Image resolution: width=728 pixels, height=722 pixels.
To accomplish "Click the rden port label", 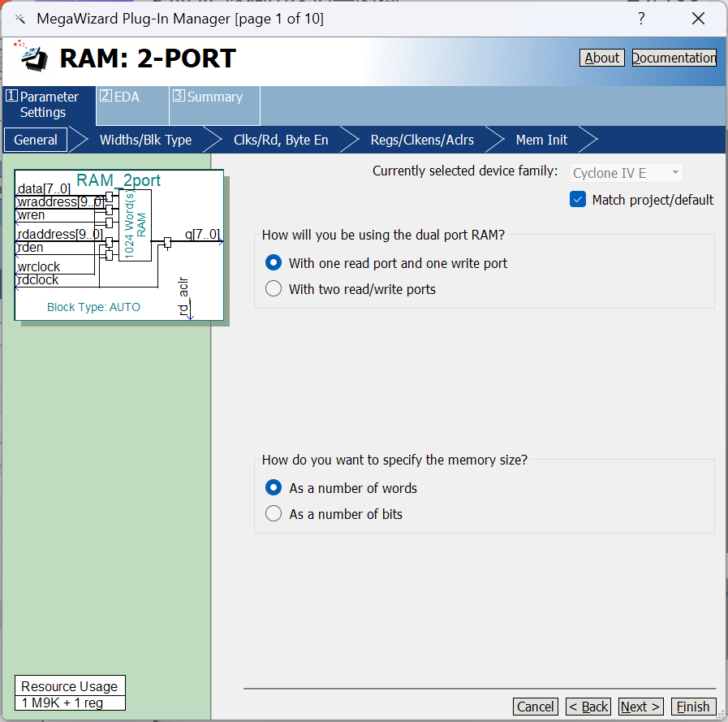I will click(30, 247).
